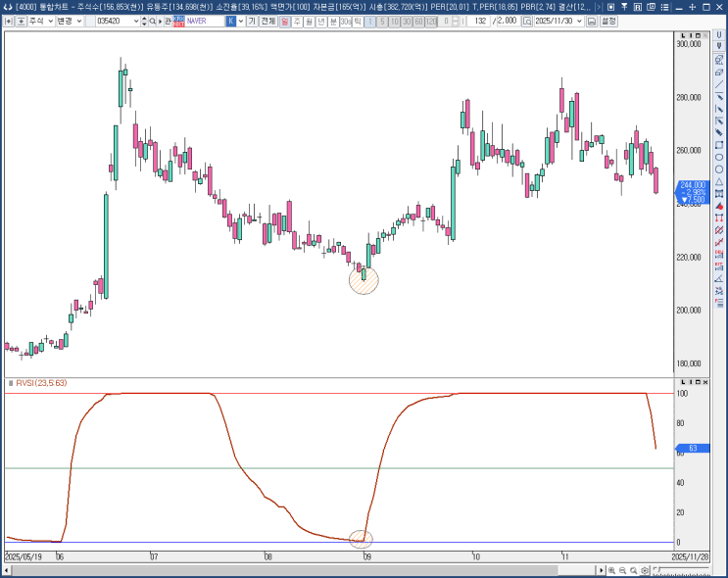Image resolution: width=728 pixels, height=578 pixels.
Task: Click the red circle marker tool
Action: [719, 206]
